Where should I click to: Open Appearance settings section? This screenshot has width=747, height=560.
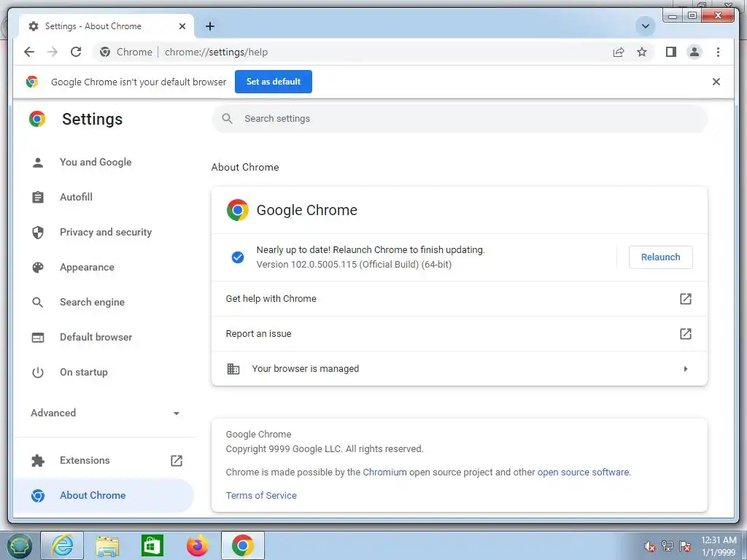tap(104, 267)
